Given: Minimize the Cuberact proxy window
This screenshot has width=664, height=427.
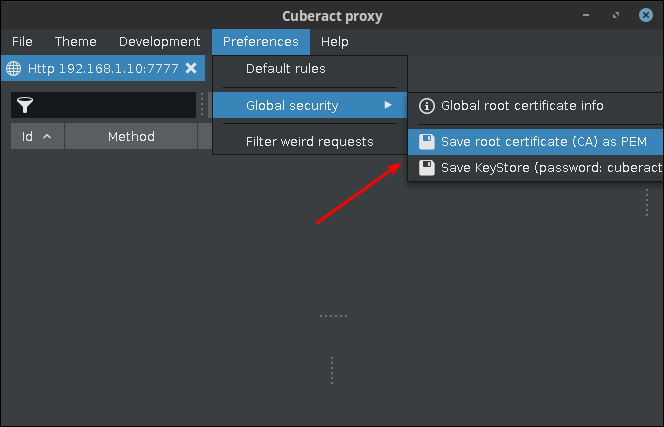Looking at the screenshot, I should (586, 15).
